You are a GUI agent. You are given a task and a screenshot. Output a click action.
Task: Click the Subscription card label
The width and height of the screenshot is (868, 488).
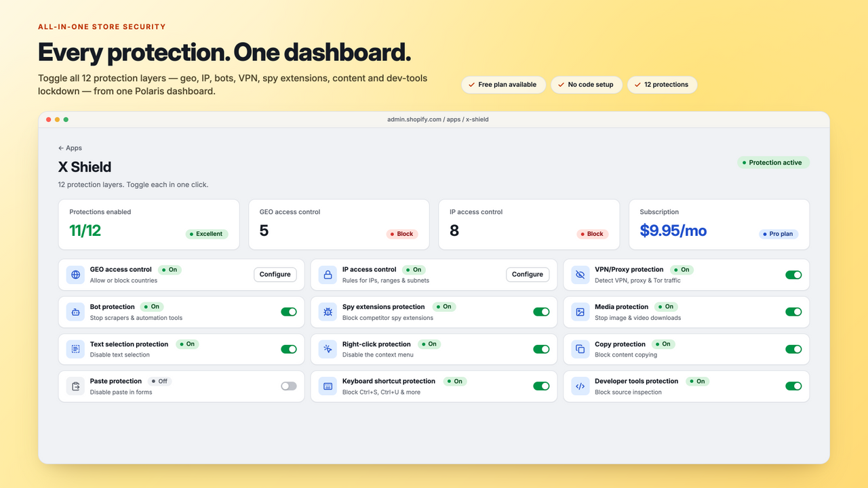point(659,212)
